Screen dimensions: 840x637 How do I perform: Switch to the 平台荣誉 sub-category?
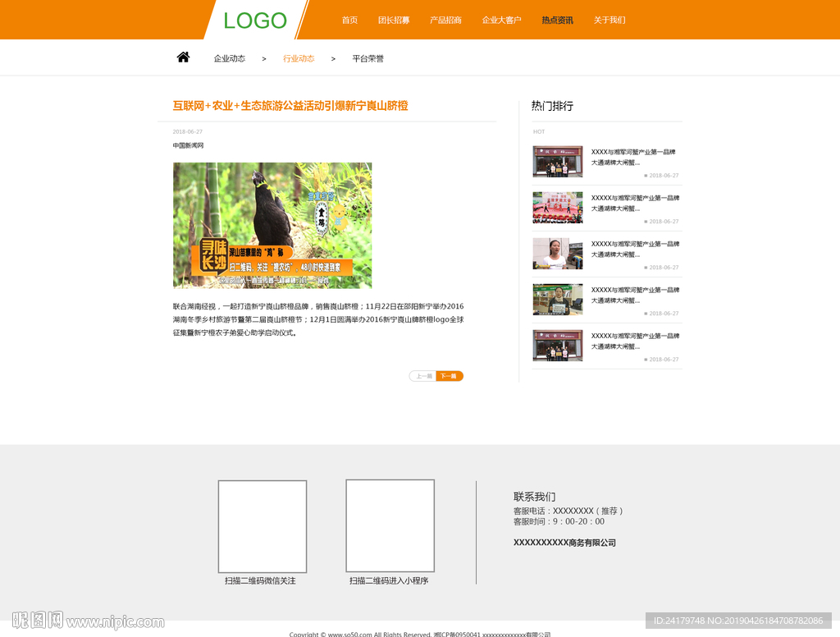(x=367, y=58)
